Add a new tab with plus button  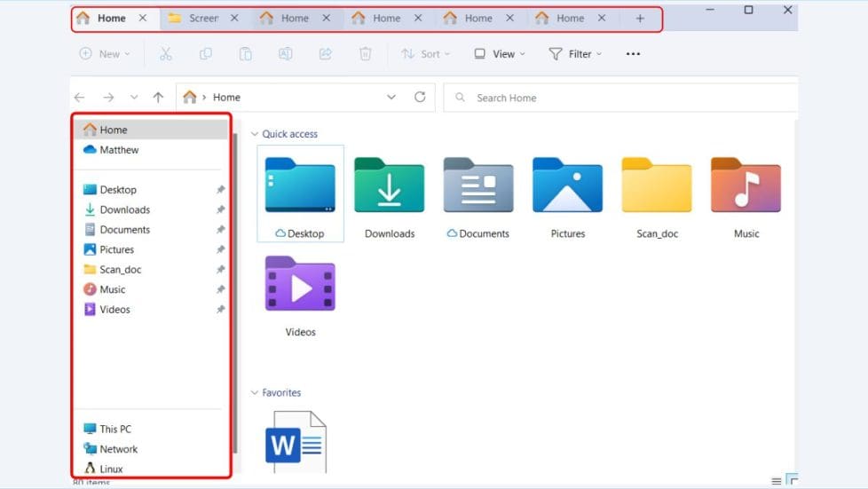(640, 18)
